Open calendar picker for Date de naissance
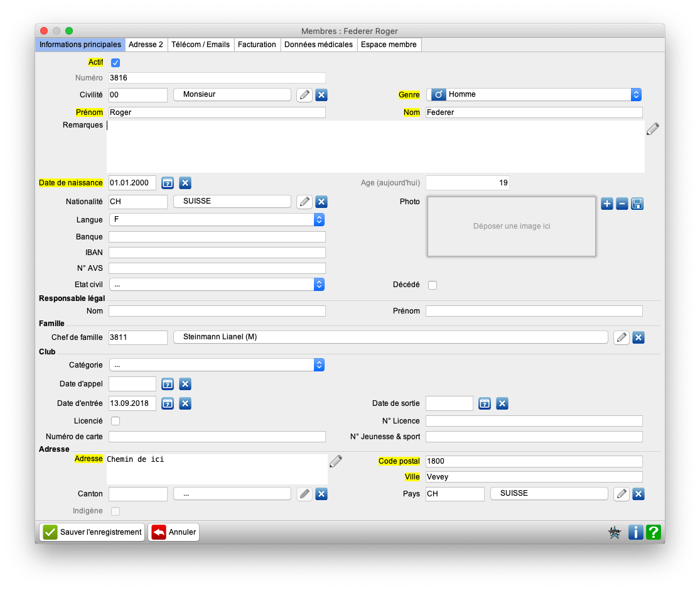Screen dimensions: 700x590 (x=168, y=183)
